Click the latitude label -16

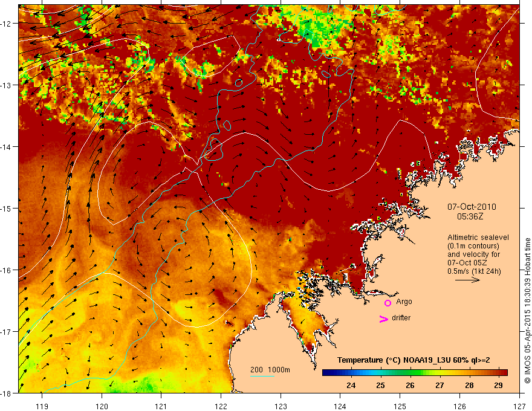(7, 270)
